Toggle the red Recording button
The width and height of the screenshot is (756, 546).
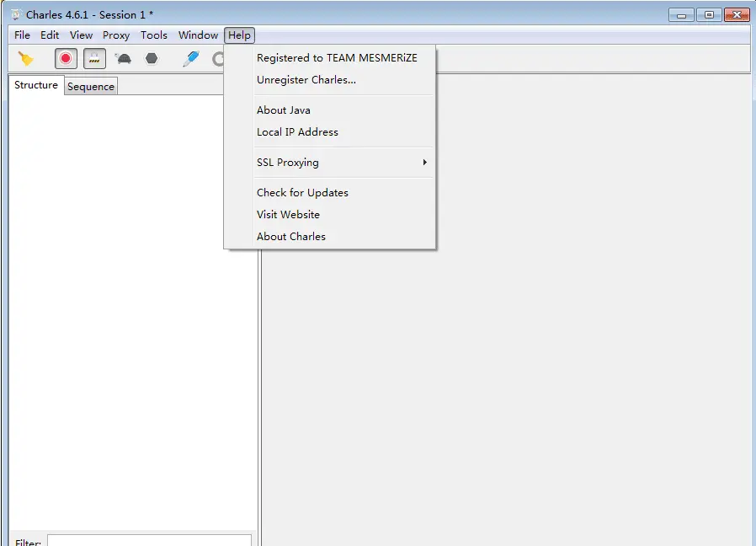[66, 59]
